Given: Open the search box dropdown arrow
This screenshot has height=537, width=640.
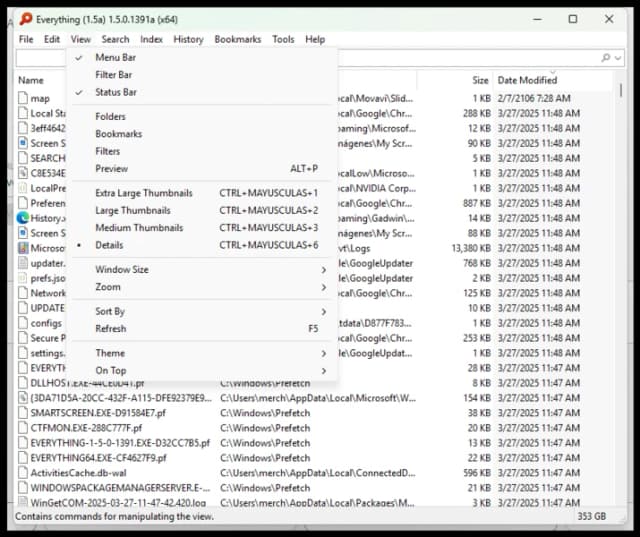Looking at the screenshot, I should coord(618,58).
